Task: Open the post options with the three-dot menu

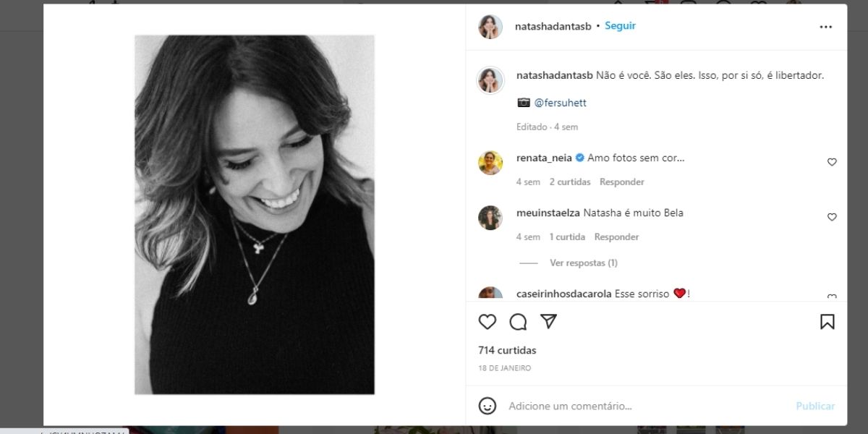Action: coord(825,27)
